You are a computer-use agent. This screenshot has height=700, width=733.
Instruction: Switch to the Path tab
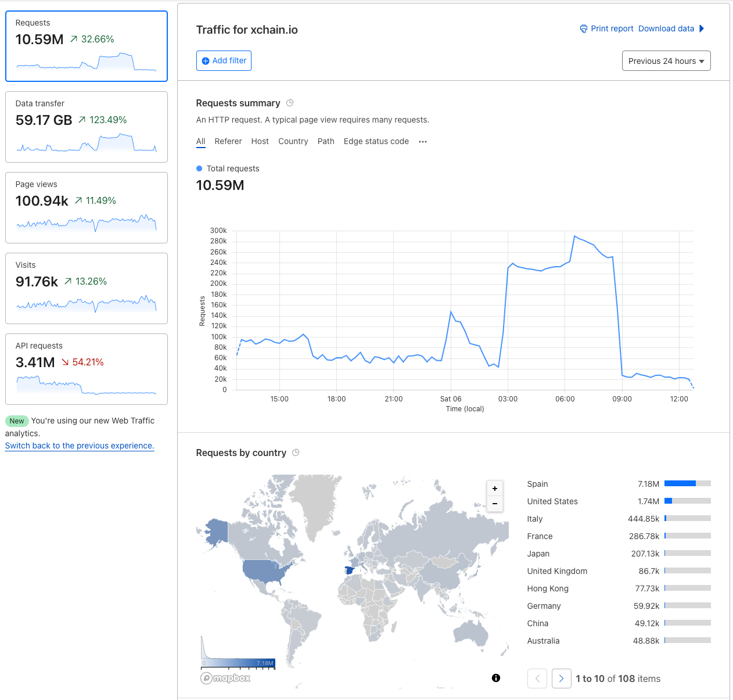[326, 141]
